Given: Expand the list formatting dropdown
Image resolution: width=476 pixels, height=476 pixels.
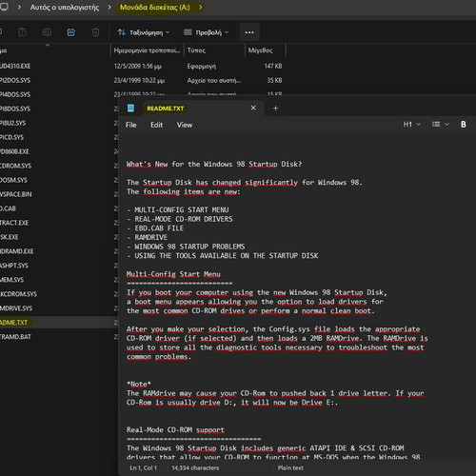Looking at the screenshot, I should click(x=441, y=125).
